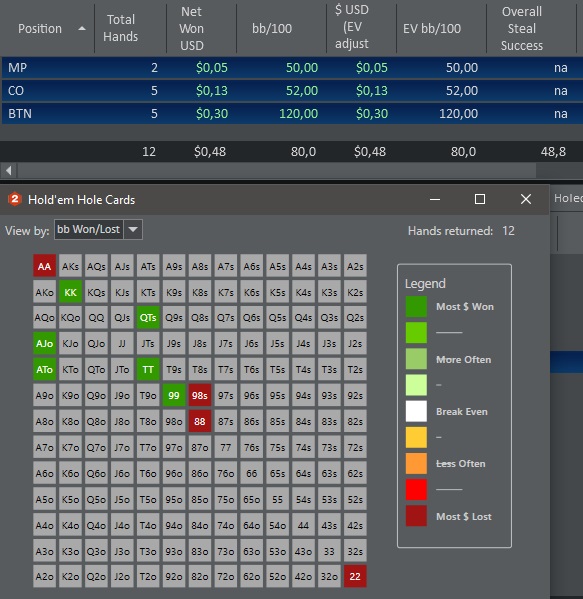The height and width of the screenshot is (599, 583).
Task: Click the A2o hole cards cell
Action: [x=44, y=576]
